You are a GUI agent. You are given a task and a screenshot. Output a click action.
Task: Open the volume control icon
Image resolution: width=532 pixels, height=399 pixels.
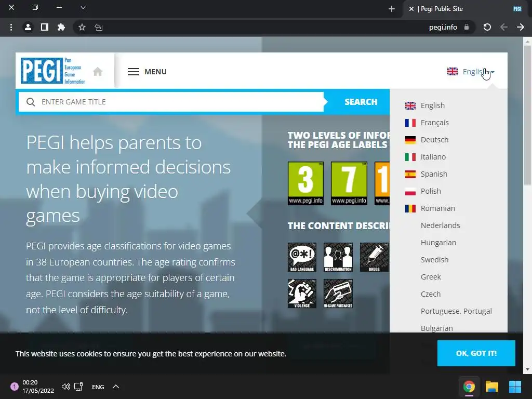pos(66,387)
